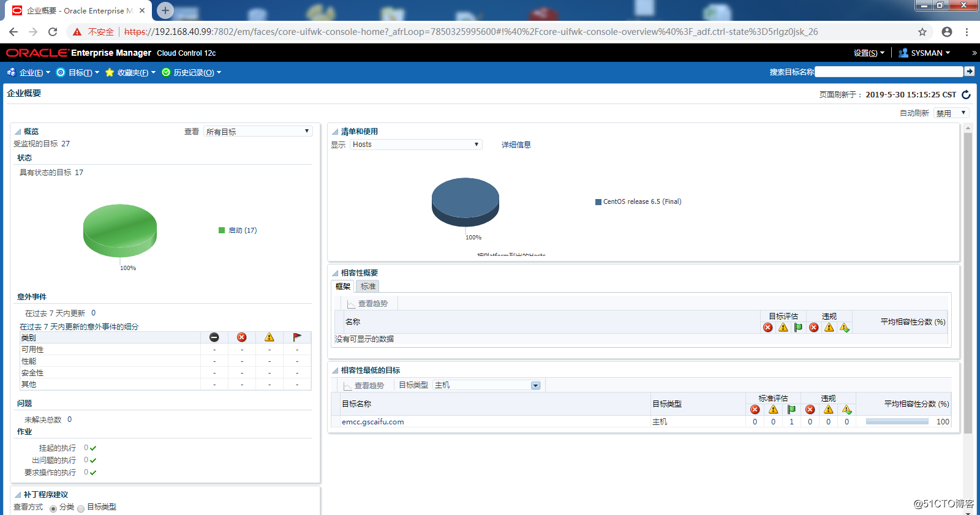The image size is (980, 515).
Task: Open the 查看 所有目标 dropdown
Action: tap(258, 132)
